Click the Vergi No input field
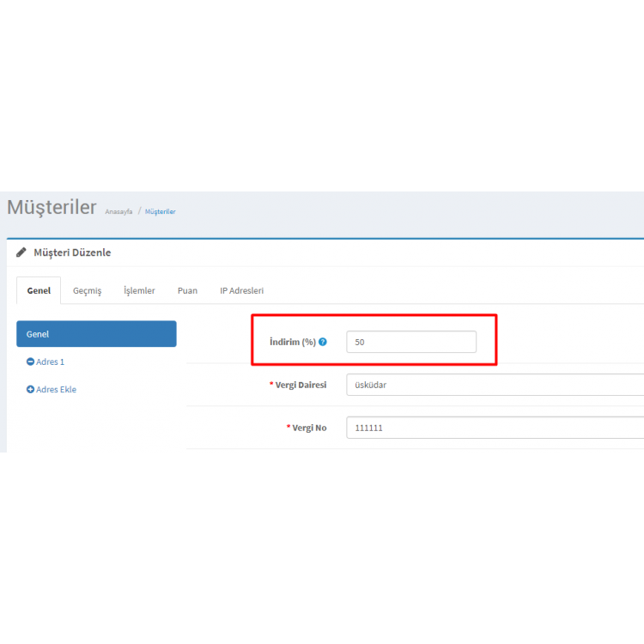The image size is (644, 644). 495,428
